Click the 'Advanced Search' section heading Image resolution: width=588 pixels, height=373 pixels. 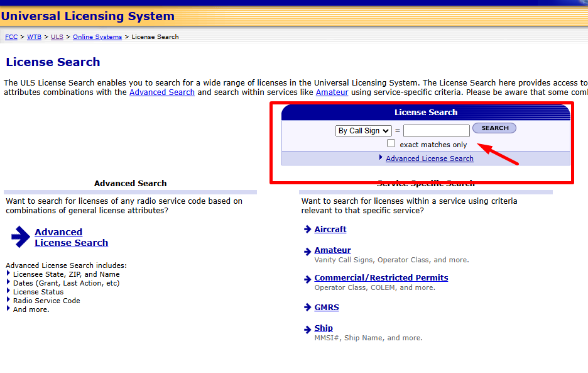click(x=130, y=183)
